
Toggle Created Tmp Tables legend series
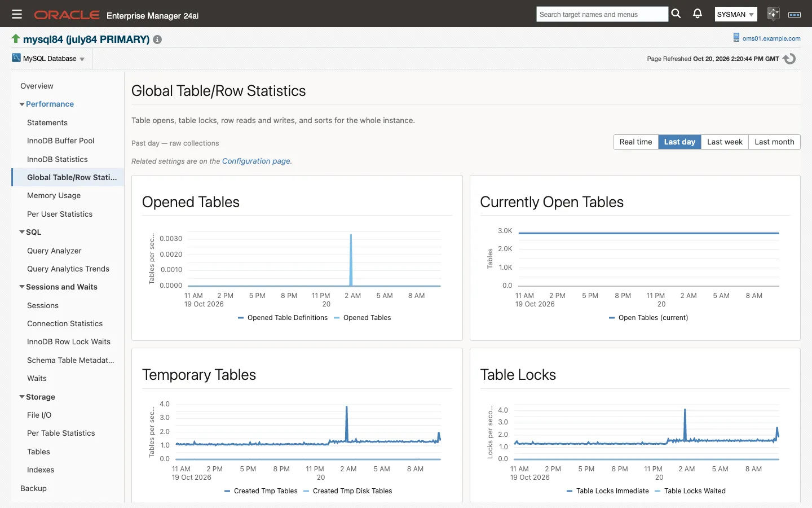(261, 491)
